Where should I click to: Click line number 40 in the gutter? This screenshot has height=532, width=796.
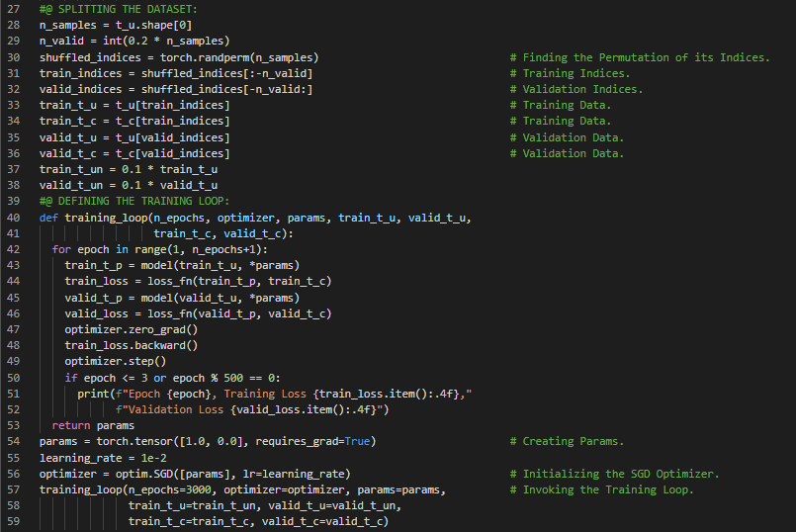point(13,217)
